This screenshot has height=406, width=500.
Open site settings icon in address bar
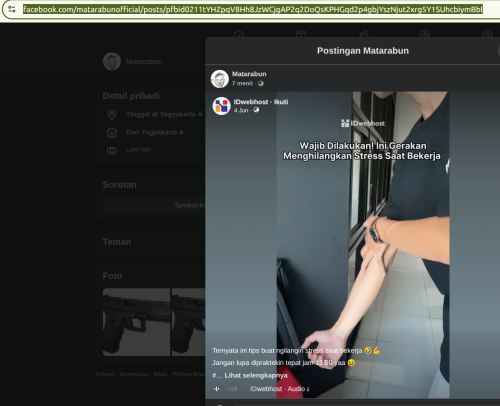click(x=12, y=9)
